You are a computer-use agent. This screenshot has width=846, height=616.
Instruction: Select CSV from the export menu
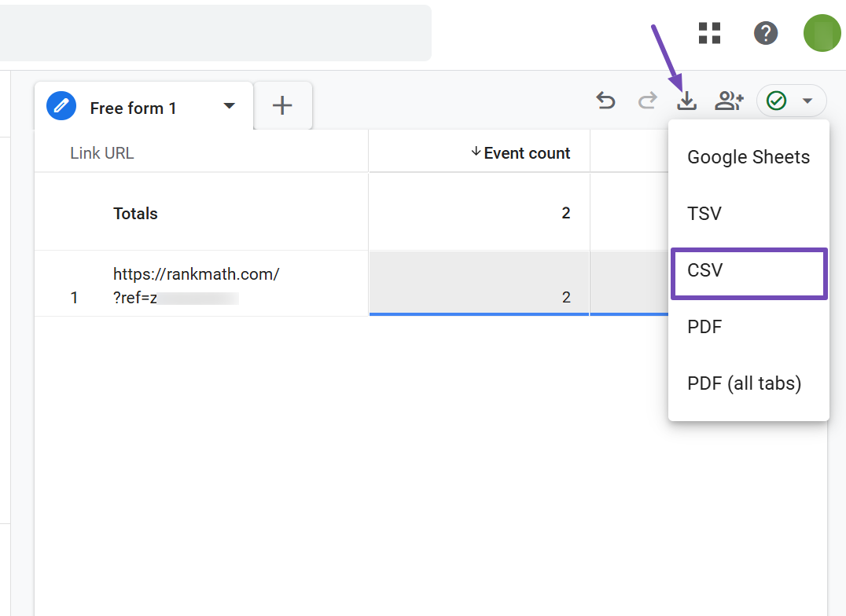click(x=705, y=270)
